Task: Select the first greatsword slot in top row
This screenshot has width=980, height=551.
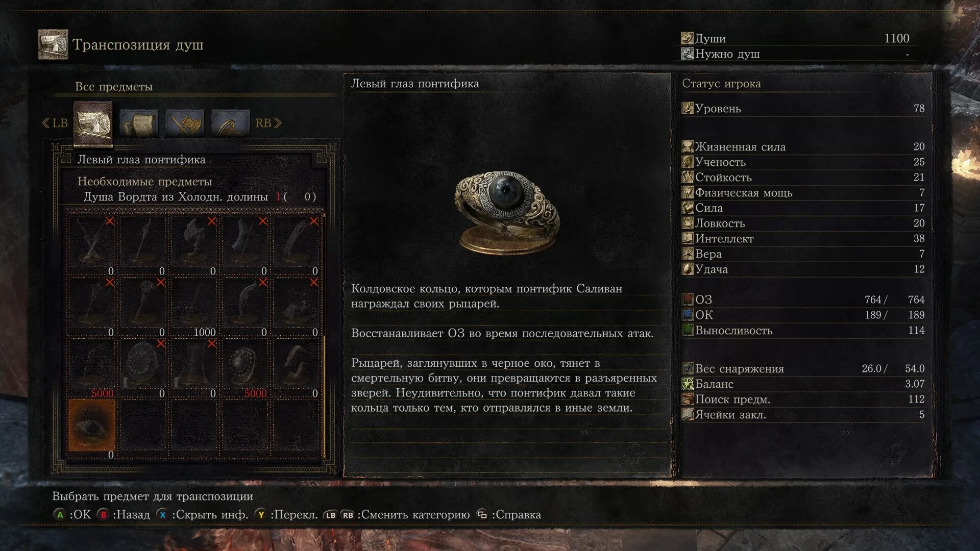Action: [92, 242]
